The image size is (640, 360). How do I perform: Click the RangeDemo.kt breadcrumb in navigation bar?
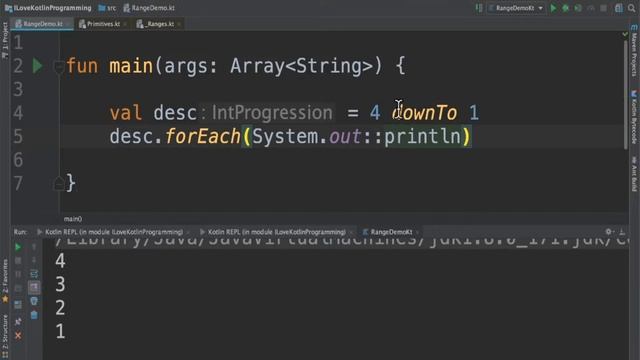coord(149,8)
